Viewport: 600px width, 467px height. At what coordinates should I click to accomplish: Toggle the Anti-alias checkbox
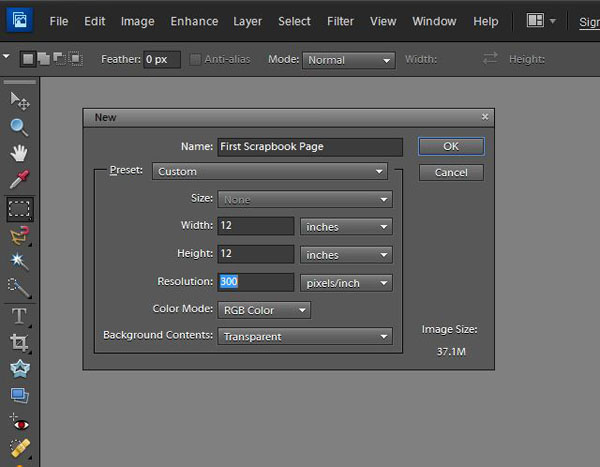point(195,59)
